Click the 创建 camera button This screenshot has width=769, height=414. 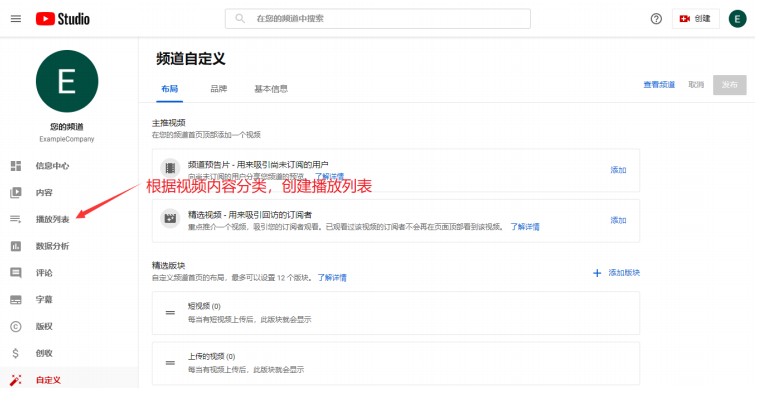695,19
